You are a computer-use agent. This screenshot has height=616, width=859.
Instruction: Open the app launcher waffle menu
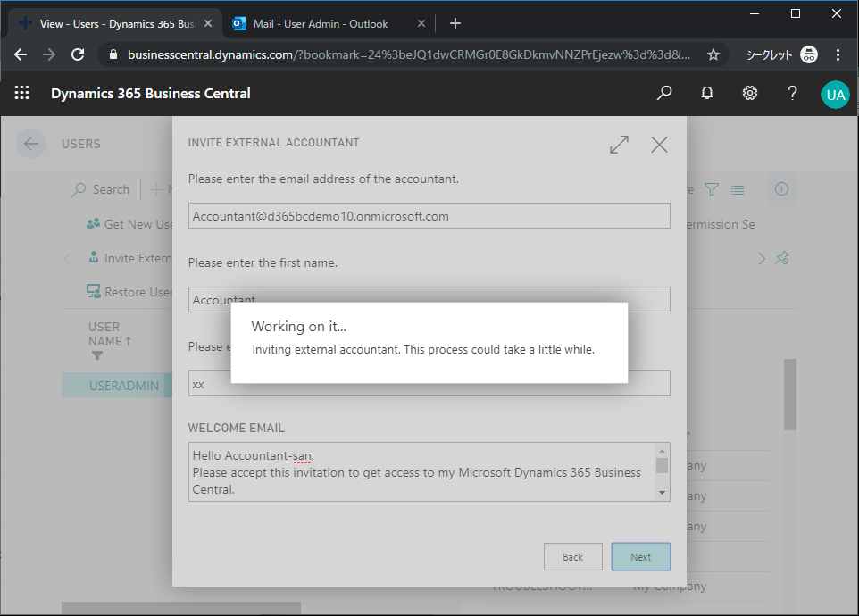point(22,93)
